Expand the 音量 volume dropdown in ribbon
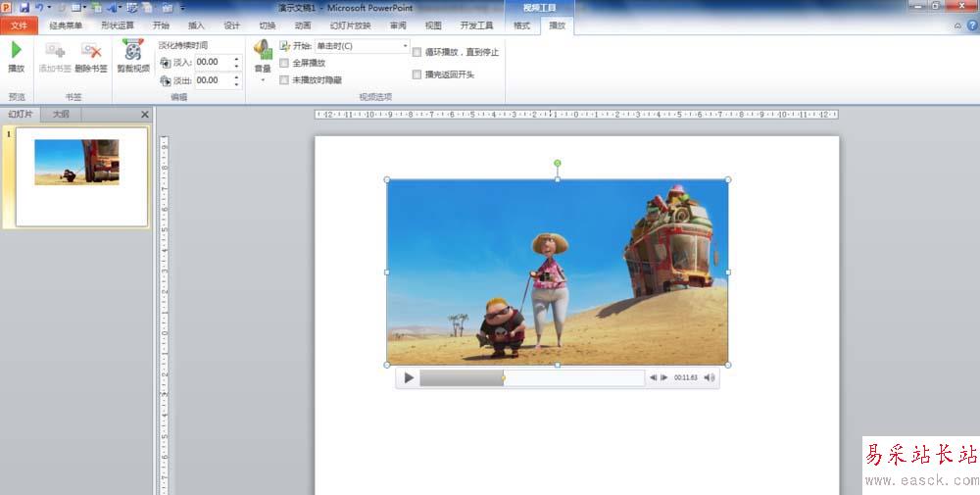 pyautogui.click(x=263, y=80)
